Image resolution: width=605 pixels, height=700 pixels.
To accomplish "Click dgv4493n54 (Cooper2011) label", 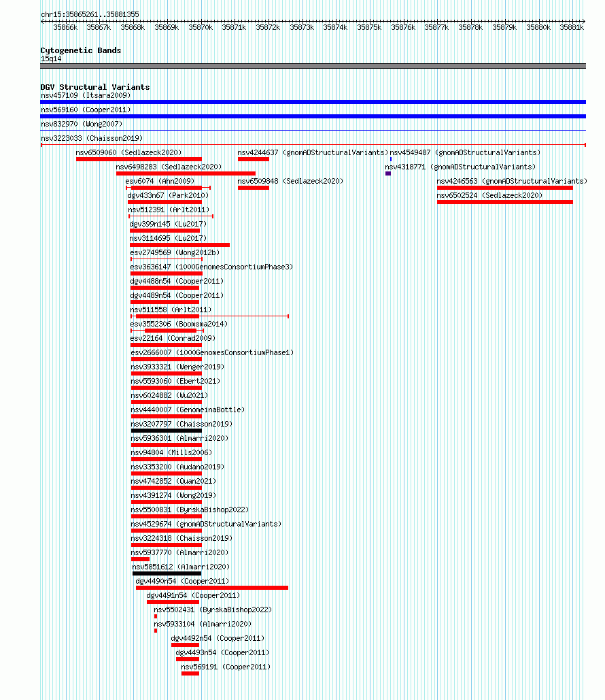I will (x=223, y=652).
